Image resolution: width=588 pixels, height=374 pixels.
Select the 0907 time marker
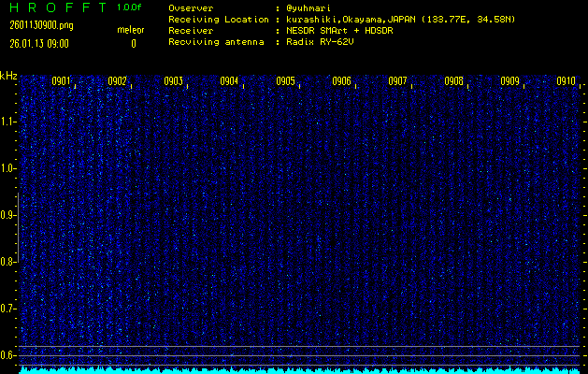click(398, 81)
